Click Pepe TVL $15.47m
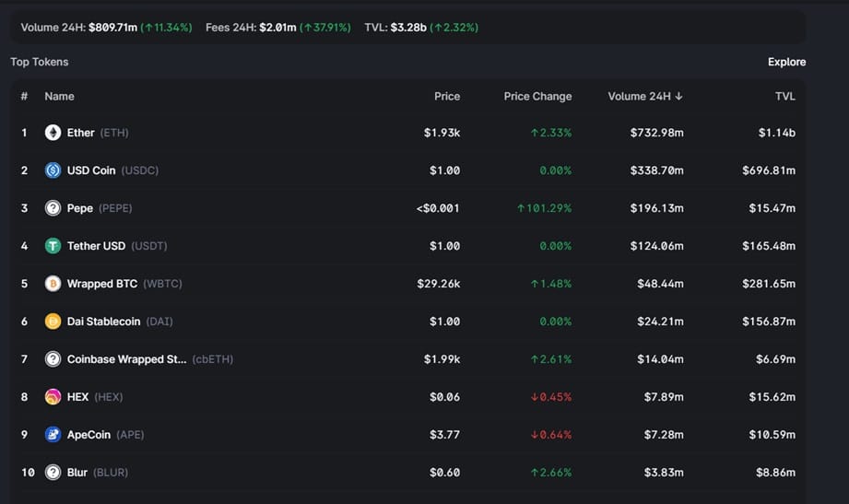849x504 pixels. click(x=772, y=208)
